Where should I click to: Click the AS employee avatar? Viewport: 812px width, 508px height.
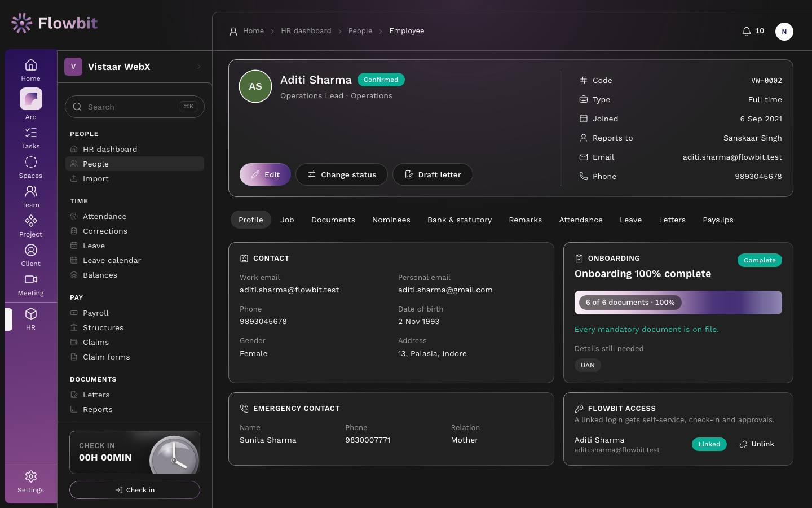pyautogui.click(x=255, y=86)
